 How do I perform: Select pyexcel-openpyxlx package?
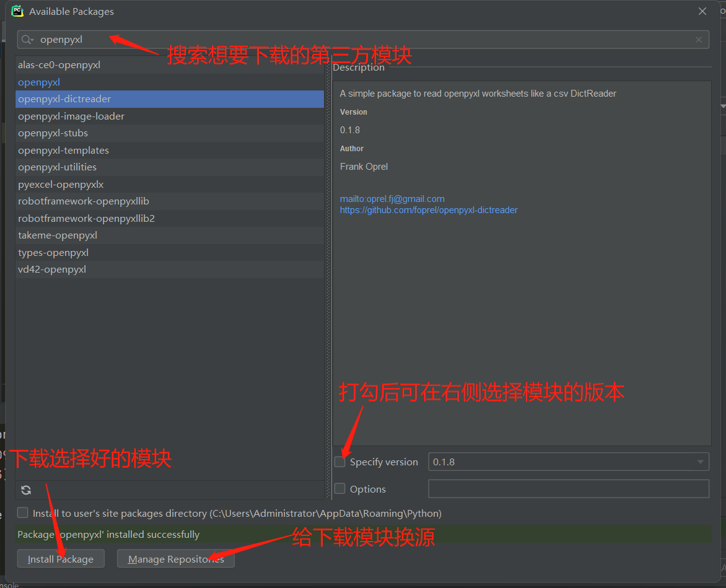[x=170, y=184]
